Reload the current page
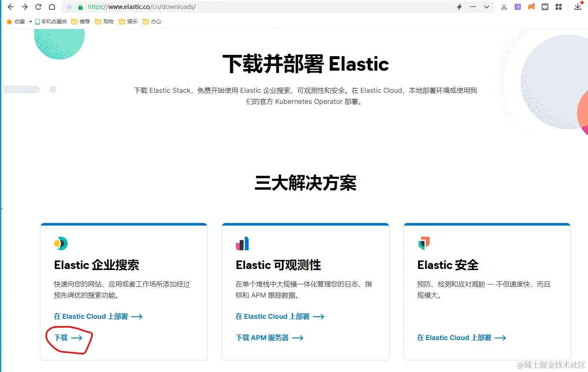Image resolution: width=588 pixels, height=372 pixels. pyautogui.click(x=38, y=7)
